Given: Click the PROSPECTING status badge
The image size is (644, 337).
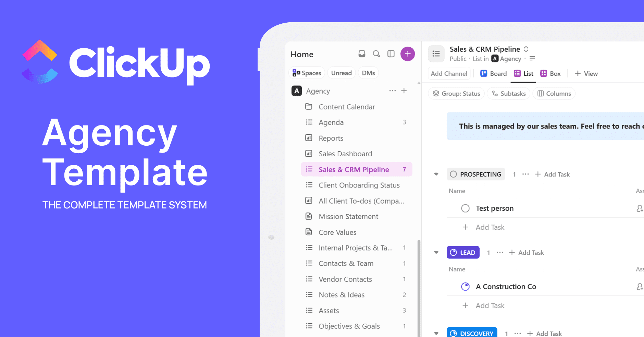Looking at the screenshot, I should click(476, 174).
